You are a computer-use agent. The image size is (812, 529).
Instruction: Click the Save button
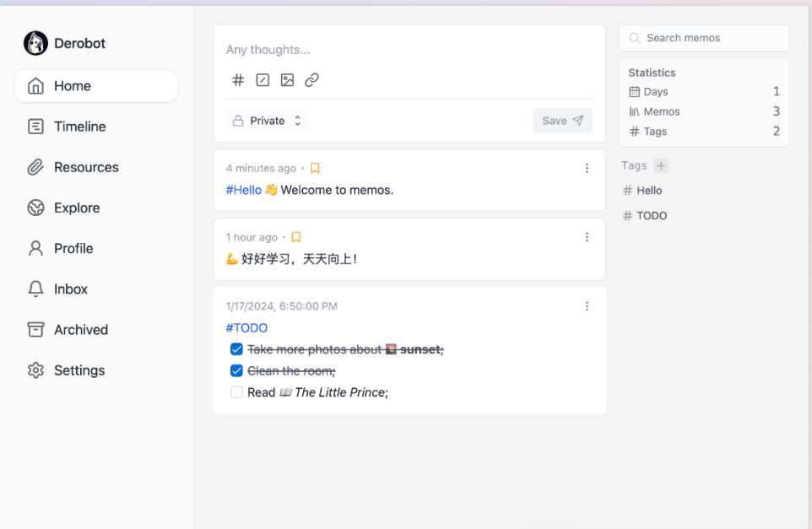tap(562, 120)
